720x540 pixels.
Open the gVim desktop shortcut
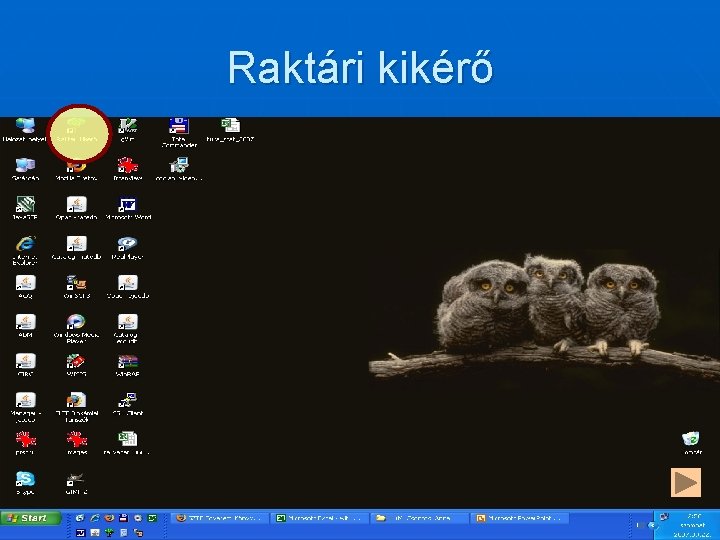pos(127,129)
